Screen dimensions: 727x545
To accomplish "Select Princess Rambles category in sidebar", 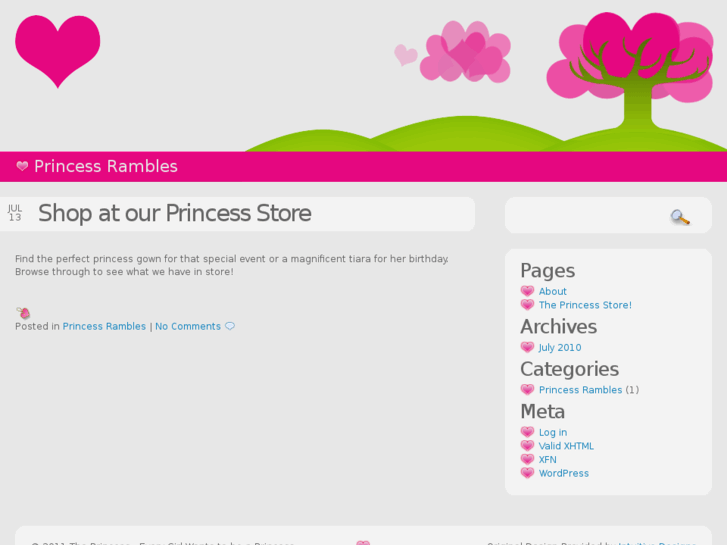I will [x=580, y=390].
